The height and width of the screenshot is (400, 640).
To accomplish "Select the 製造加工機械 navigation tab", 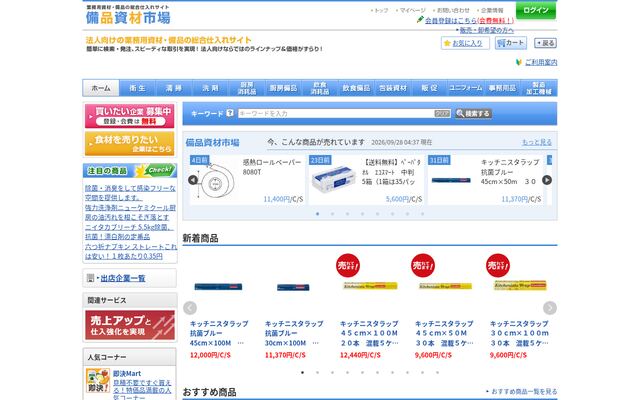I will tap(539, 88).
